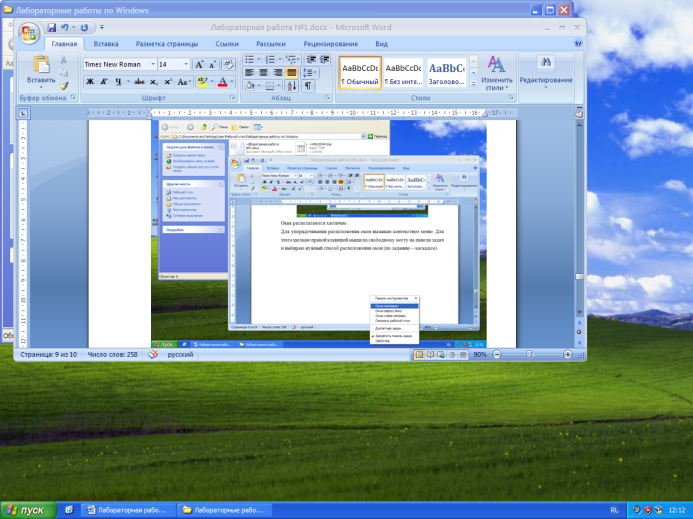Image resolution: width=693 pixels, height=519 pixels.
Task: Apply strikethrough formatting
Action: coord(139,81)
